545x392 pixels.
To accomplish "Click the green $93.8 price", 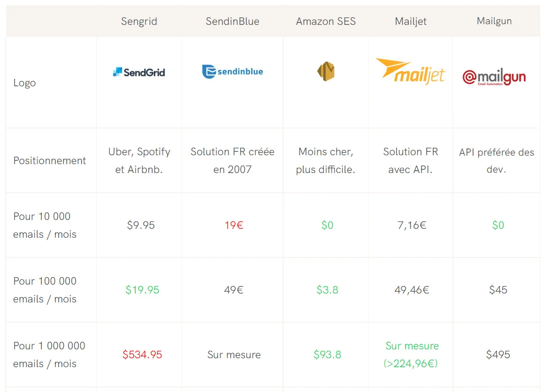I will click(x=327, y=354).
